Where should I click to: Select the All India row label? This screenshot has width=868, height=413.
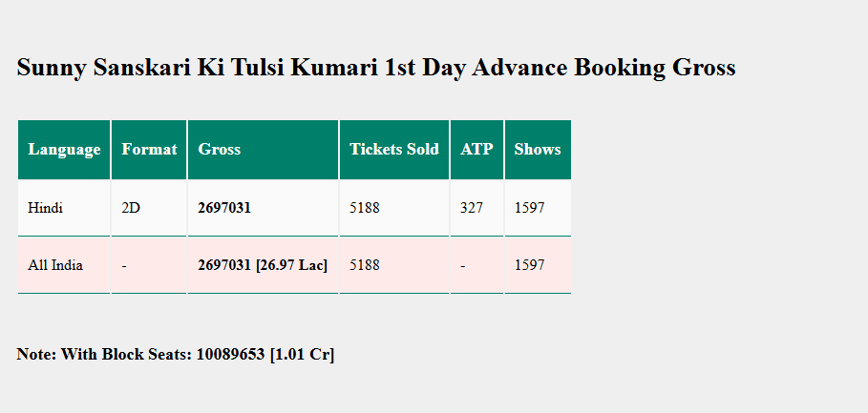[55, 265]
